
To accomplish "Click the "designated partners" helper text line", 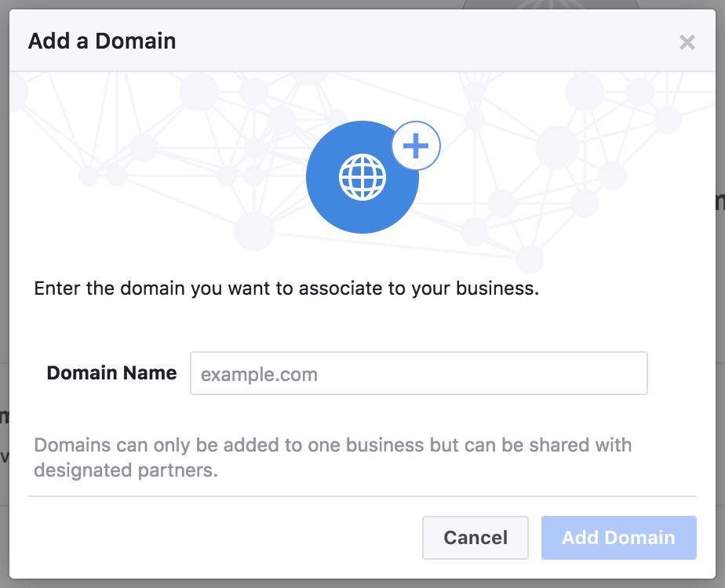I will 126,471.
